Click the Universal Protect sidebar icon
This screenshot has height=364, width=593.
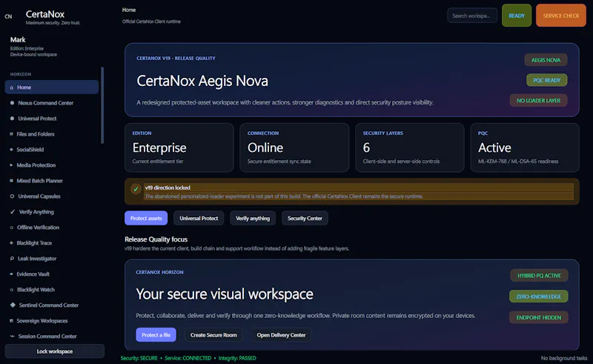click(12, 119)
